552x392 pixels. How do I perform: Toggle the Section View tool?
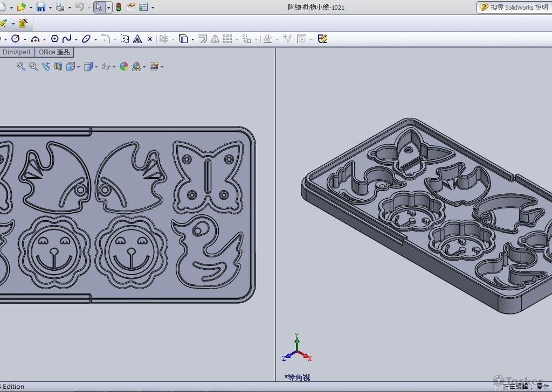click(x=58, y=66)
